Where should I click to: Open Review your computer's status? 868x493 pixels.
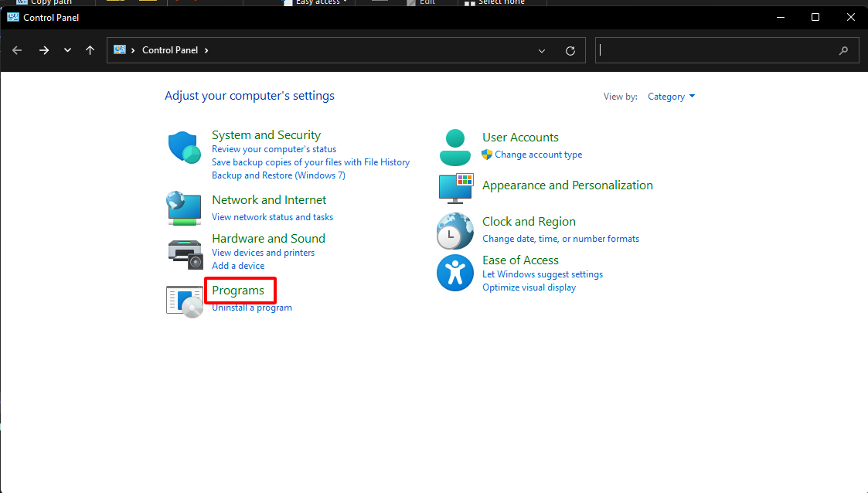(274, 149)
